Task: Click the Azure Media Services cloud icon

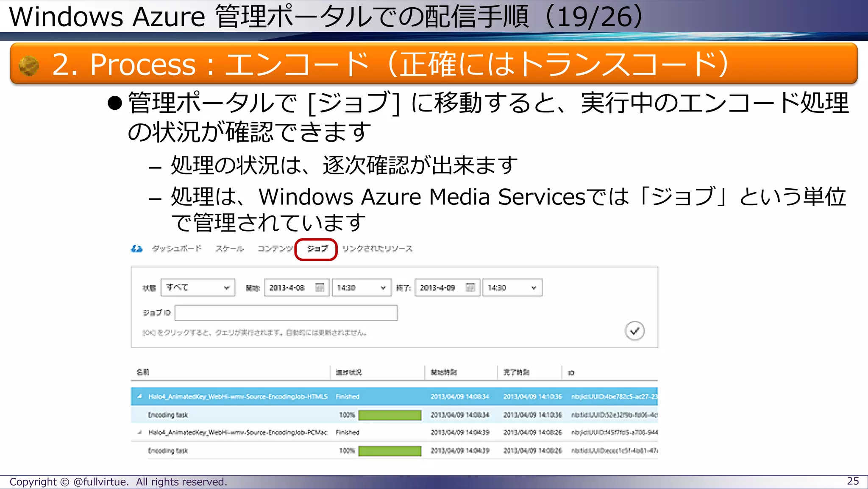Action: tap(136, 249)
